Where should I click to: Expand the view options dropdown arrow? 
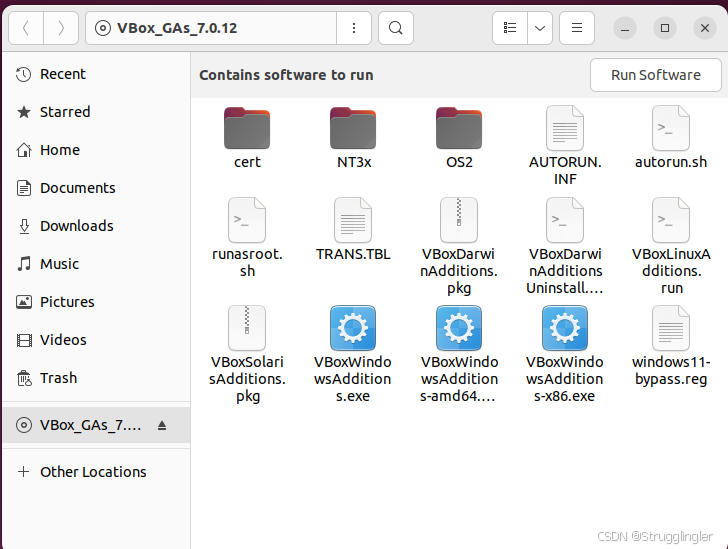click(540, 28)
